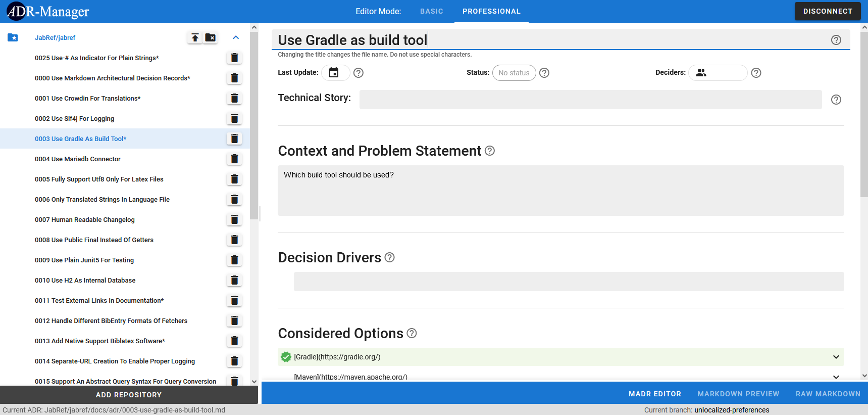Click the Decision Drivers input field
868x415 pixels.
(x=569, y=282)
